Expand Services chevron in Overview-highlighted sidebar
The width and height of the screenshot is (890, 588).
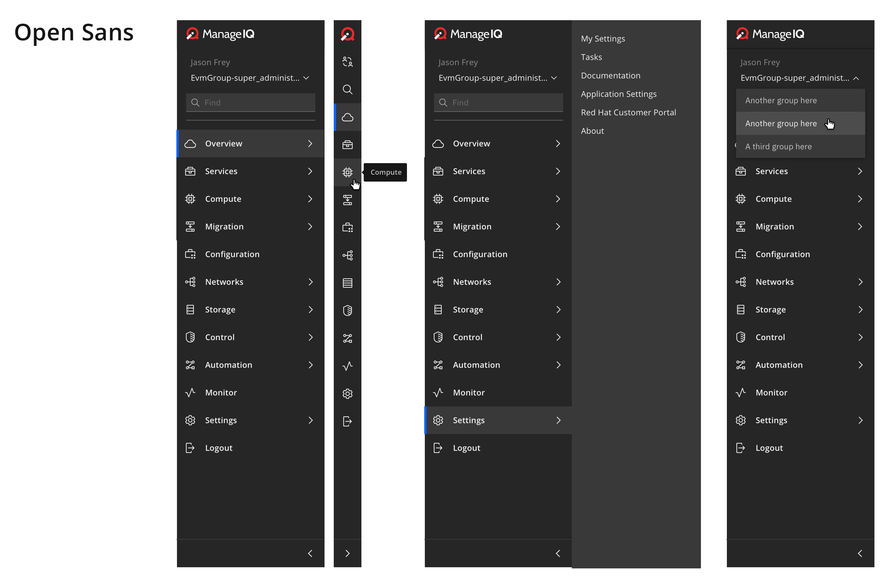click(x=310, y=171)
